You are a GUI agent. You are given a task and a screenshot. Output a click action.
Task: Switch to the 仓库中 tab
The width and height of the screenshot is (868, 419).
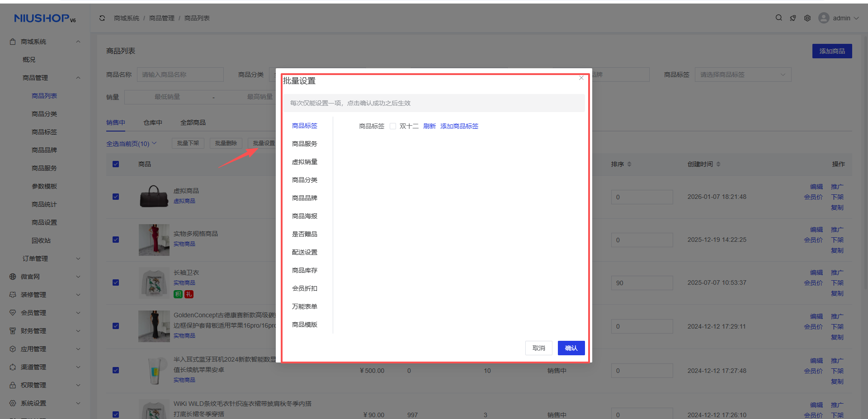pyautogui.click(x=153, y=122)
